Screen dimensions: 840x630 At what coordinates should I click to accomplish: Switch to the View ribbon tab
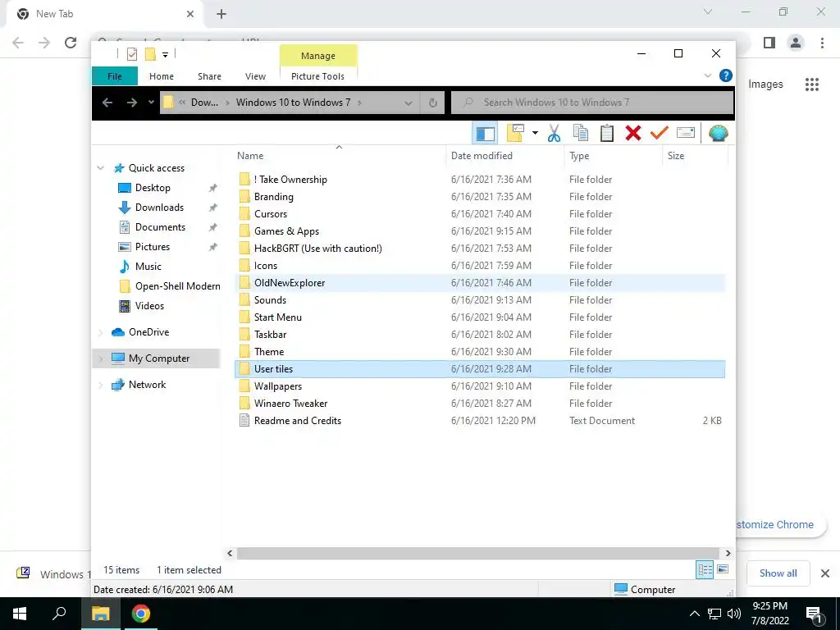point(256,76)
